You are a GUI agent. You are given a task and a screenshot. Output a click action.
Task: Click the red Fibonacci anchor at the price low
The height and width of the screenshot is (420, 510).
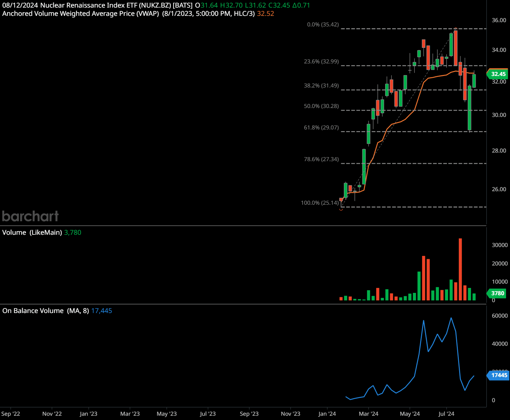tap(341, 209)
